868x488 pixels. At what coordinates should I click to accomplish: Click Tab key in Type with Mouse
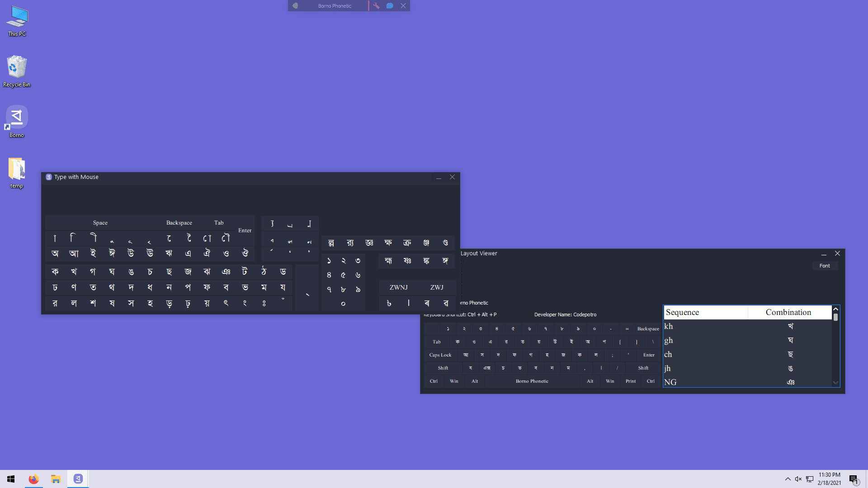click(219, 223)
